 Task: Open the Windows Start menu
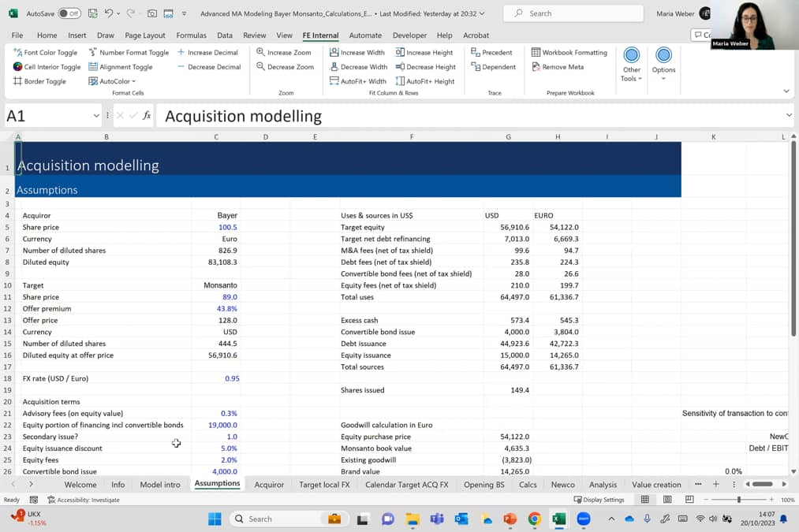215,519
